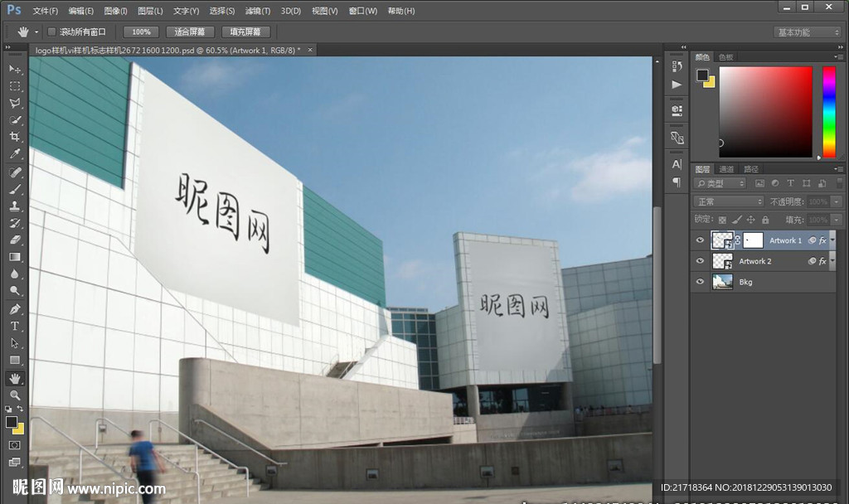Select the Pen tool
Viewport: 849px width, 504px height.
point(15,308)
